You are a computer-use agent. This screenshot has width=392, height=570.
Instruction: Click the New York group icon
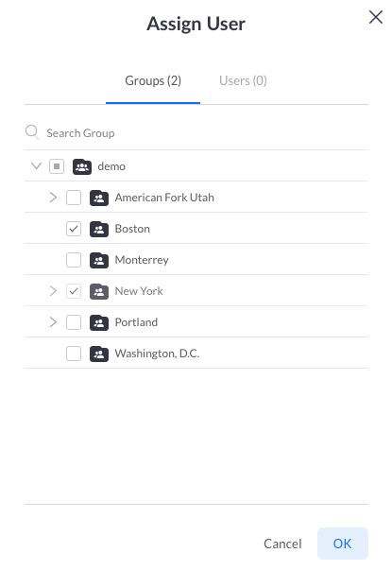click(x=99, y=291)
